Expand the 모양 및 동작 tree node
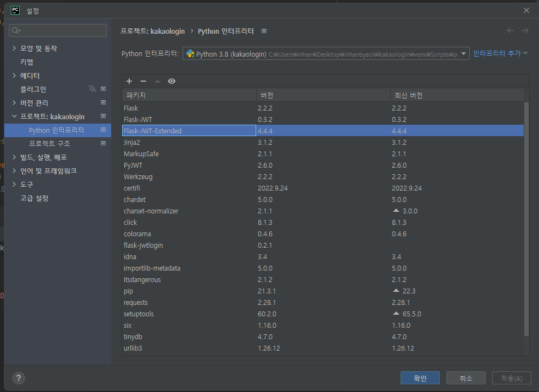The height and width of the screenshot is (392, 539). [14, 48]
